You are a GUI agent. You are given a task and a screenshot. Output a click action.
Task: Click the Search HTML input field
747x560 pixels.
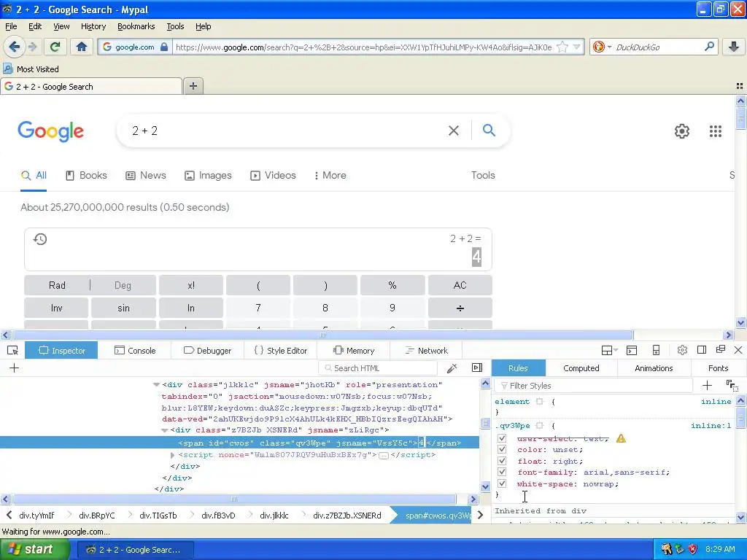click(x=378, y=368)
